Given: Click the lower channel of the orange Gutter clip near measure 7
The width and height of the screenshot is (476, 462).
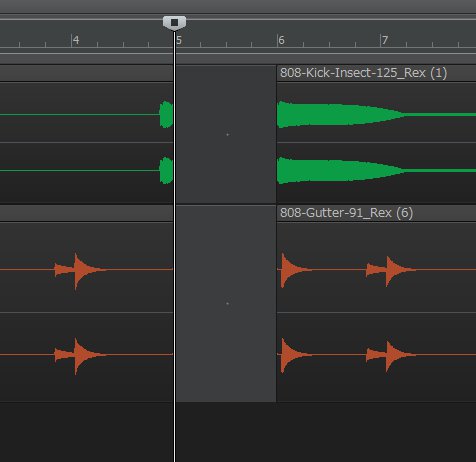Looking at the screenshot, I should (x=390, y=355).
